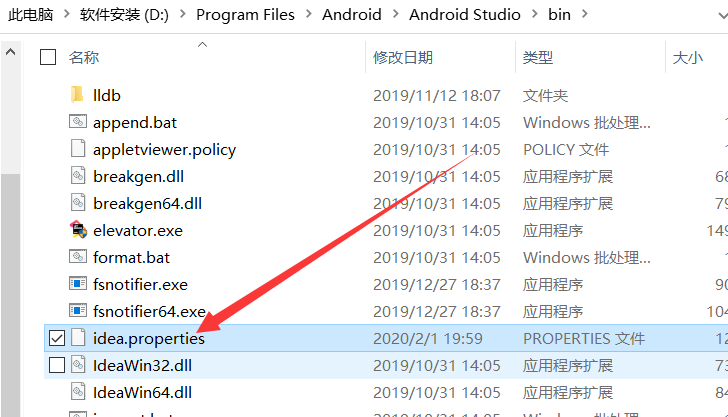Expand chevron after bin breadcrumb

(584, 14)
